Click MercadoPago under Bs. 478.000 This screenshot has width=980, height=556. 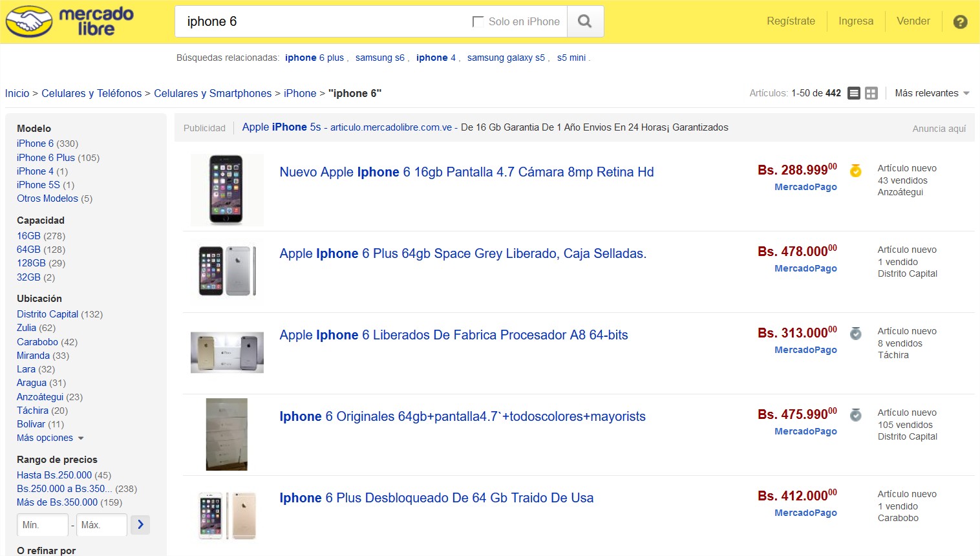click(x=805, y=268)
